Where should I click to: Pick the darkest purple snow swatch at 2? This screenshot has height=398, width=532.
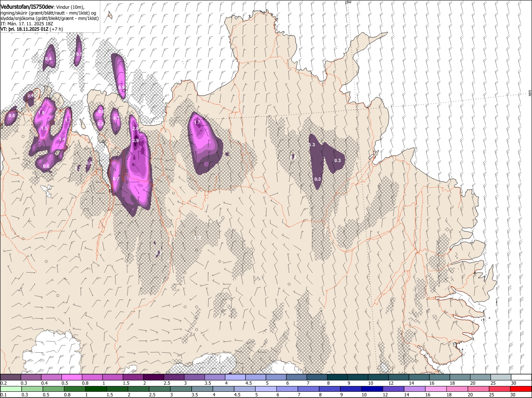154,377
